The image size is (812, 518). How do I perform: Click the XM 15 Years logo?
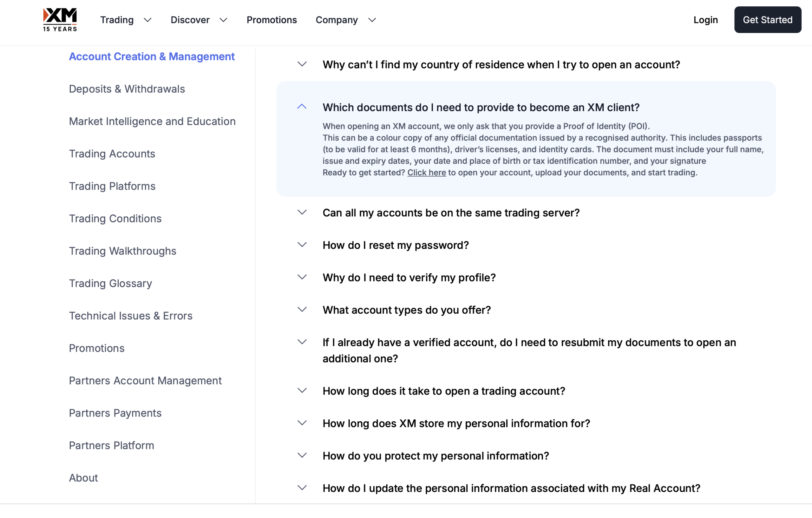[x=60, y=20]
